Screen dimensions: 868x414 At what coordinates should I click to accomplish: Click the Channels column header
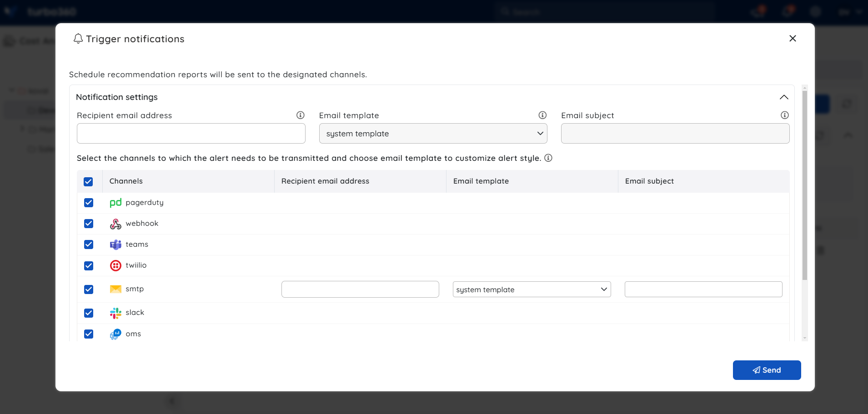(126, 181)
